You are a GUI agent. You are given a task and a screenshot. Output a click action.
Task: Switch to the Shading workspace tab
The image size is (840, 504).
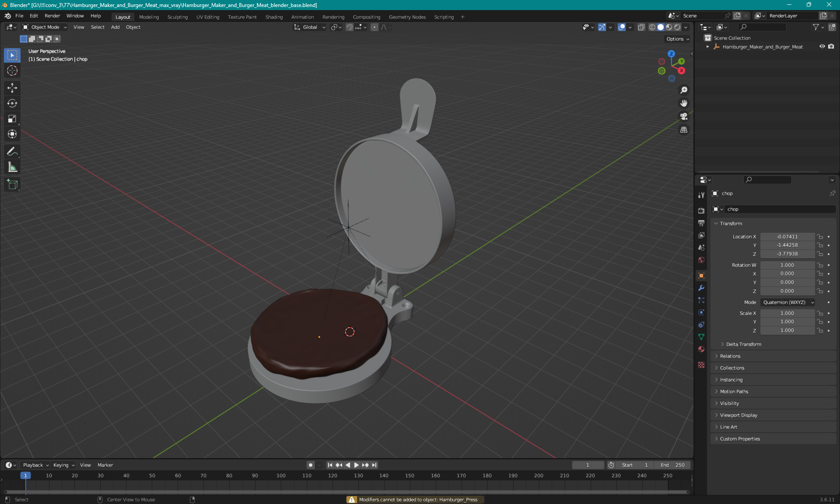pyautogui.click(x=274, y=17)
